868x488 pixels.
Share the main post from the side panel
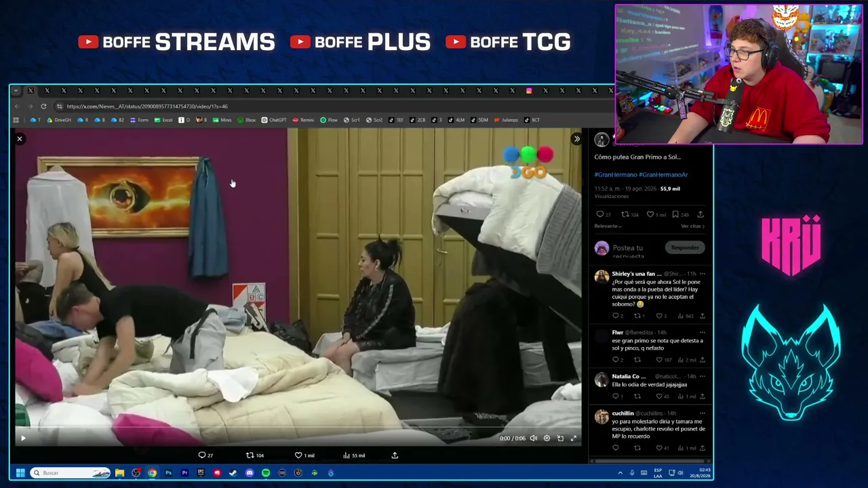(x=701, y=215)
